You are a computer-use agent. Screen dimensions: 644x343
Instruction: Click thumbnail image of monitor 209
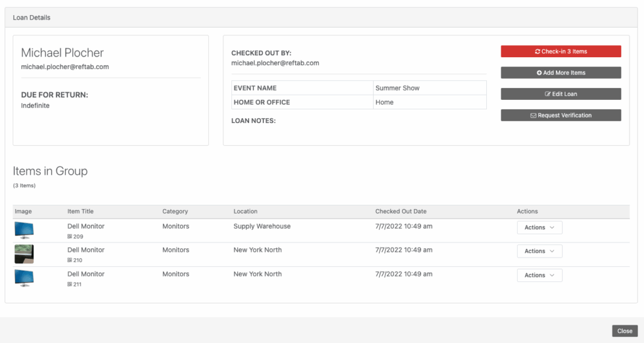pos(24,231)
